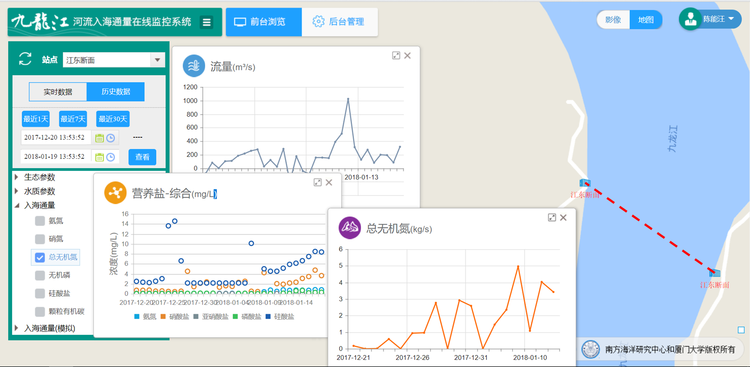Expand the 入海通量(模拟) tree node
The width and height of the screenshot is (750, 367).
(x=17, y=328)
